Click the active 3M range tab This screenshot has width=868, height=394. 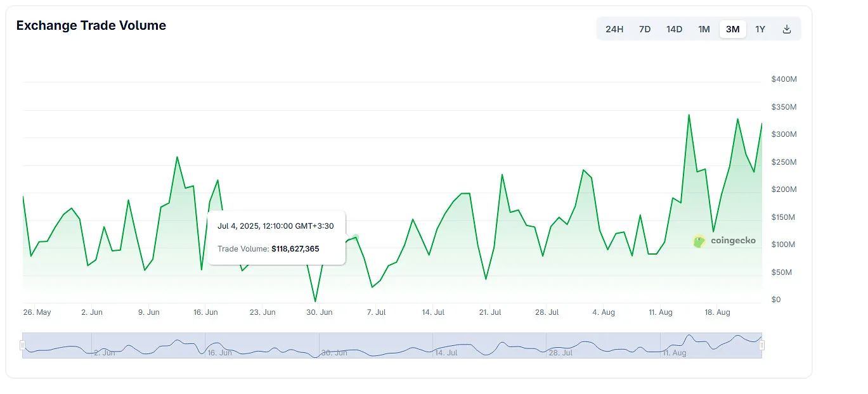point(732,29)
